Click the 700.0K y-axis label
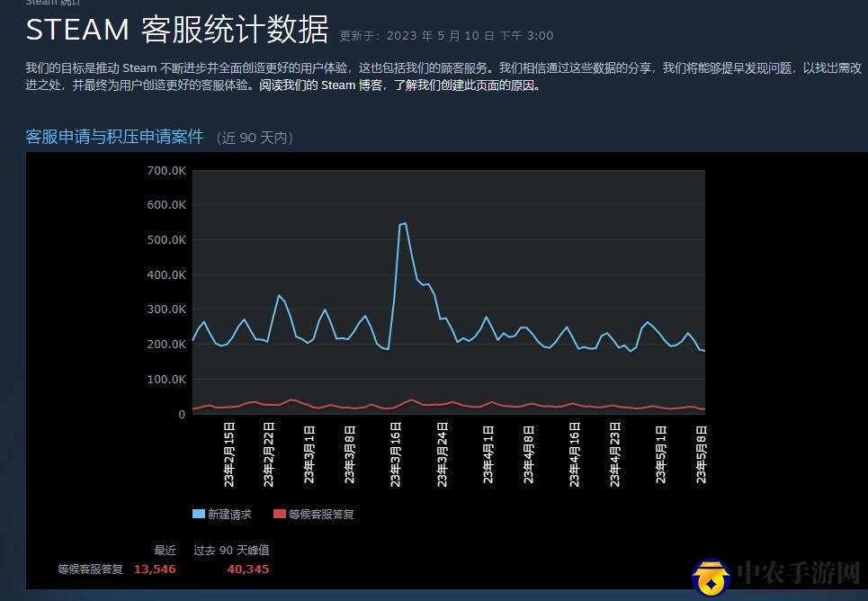 [x=166, y=171]
